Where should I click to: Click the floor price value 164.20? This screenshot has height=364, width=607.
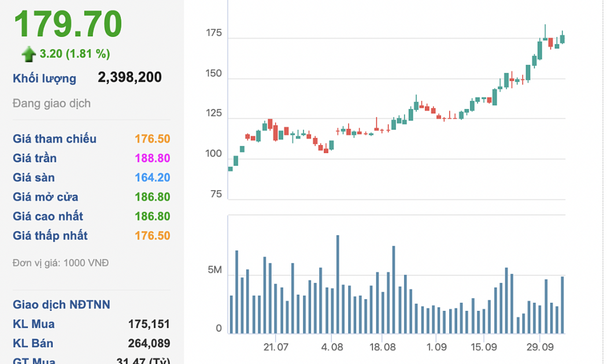click(x=152, y=177)
